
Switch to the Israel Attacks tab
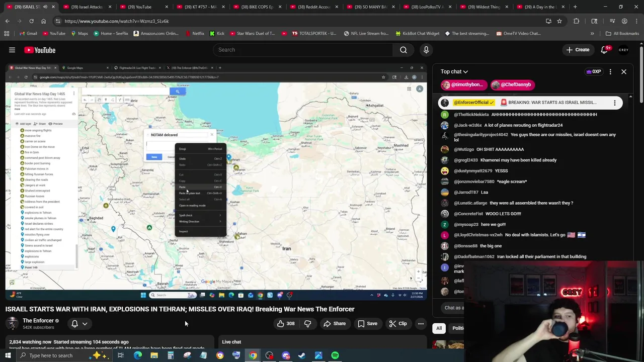tap(87, 7)
